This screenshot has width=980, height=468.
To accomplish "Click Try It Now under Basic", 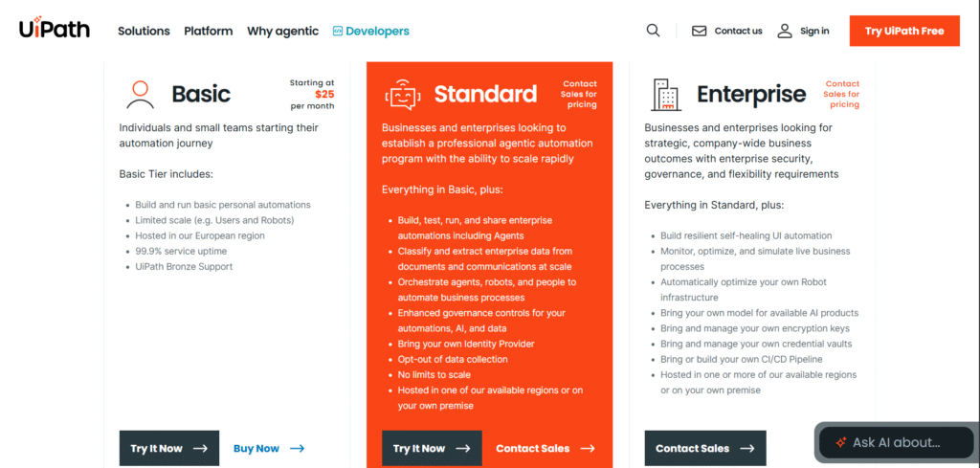I will pyautogui.click(x=168, y=448).
